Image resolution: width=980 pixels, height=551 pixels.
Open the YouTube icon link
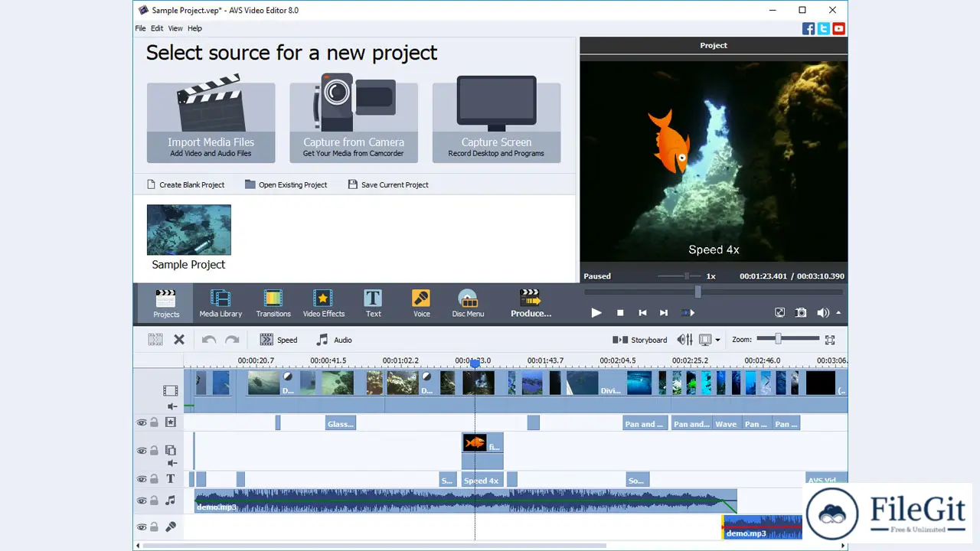click(839, 28)
